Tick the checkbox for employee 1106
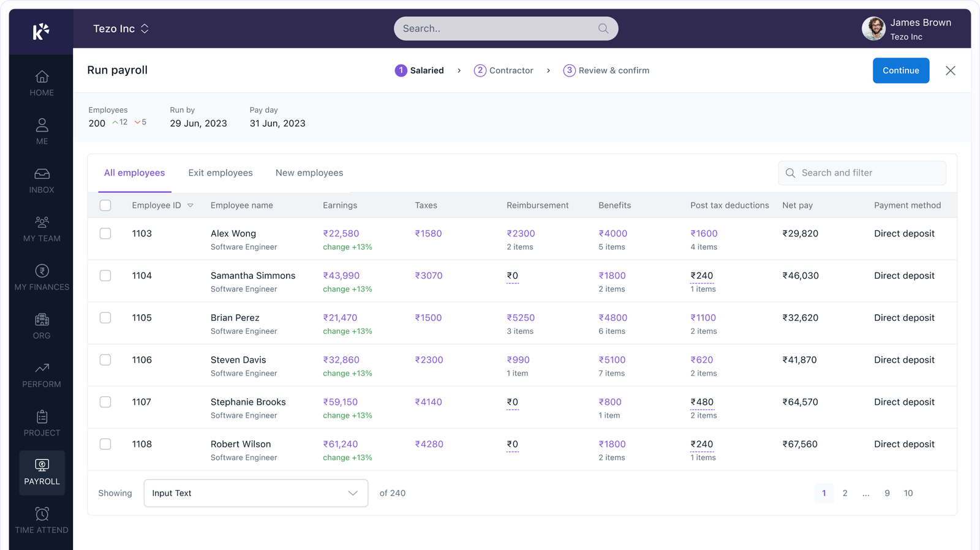Viewport: 980px width, 550px height. coord(105,360)
